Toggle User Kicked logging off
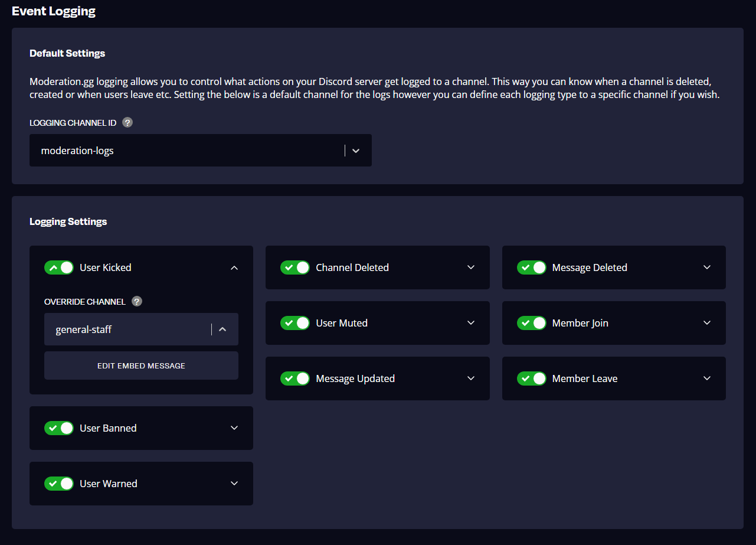The height and width of the screenshot is (545, 756). pos(59,267)
